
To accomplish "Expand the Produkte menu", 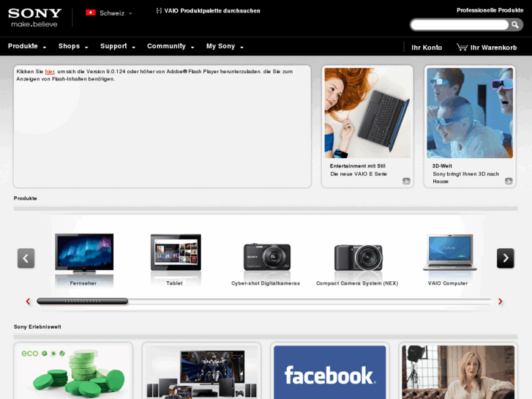I will [27, 46].
